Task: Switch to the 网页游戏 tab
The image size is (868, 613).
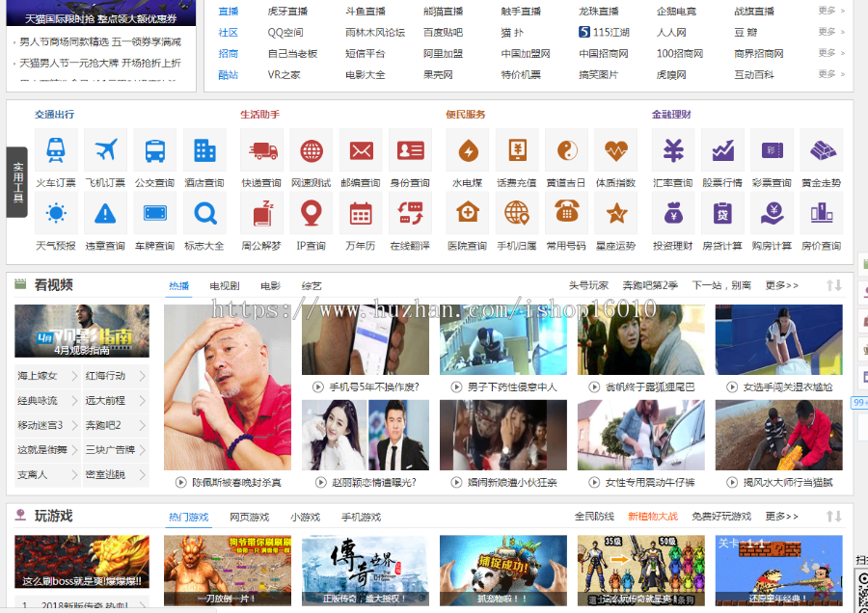Action: coord(250,517)
